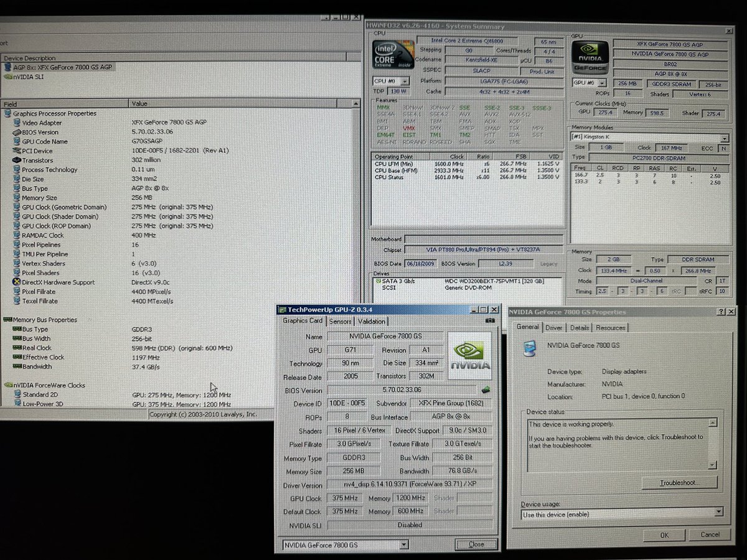Screen dimensions: 747x560
Task: Select the CPU Base (HFM) row
Action: tap(468, 170)
